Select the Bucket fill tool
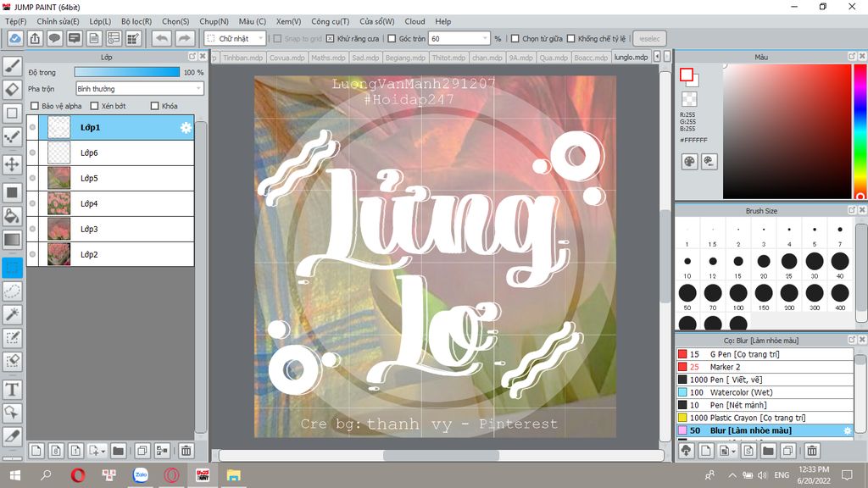Image resolution: width=868 pixels, height=488 pixels. (12, 216)
